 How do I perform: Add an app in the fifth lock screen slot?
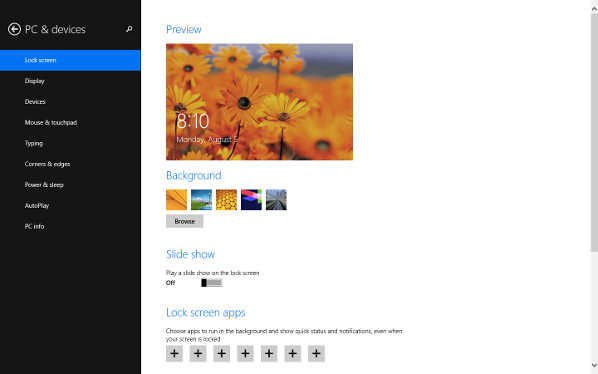click(x=269, y=353)
